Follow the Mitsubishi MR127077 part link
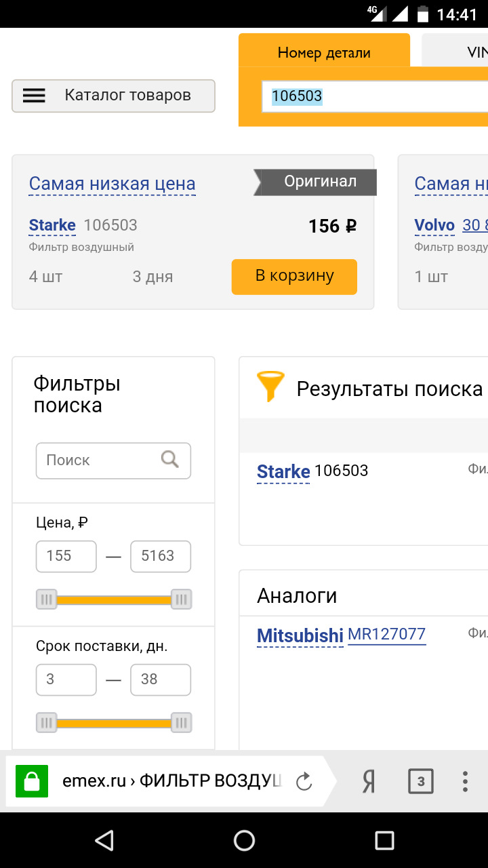 [x=386, y=635]
